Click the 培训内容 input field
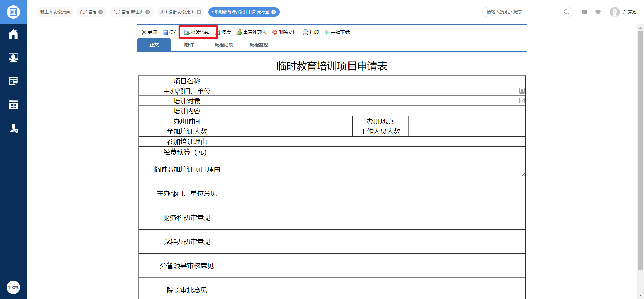The image size is (644, 299). [x=380, y=111]
